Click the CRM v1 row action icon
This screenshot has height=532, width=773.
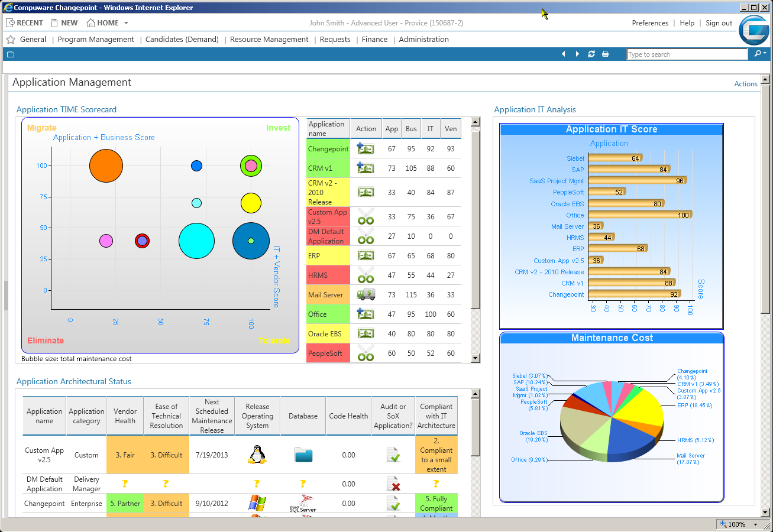[x=366, y=168]
